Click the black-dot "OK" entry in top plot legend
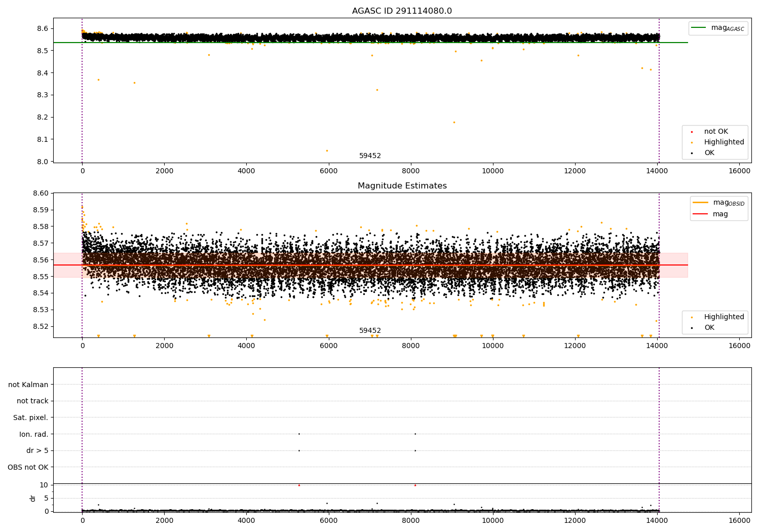 (x=709, y=153)
